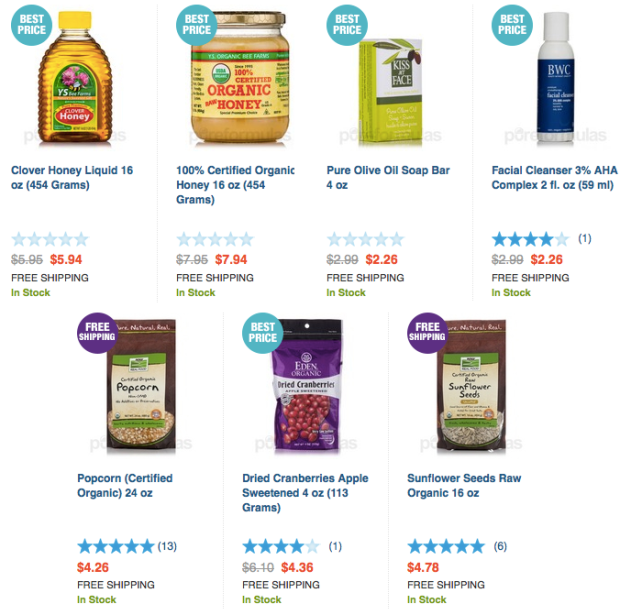Click the star rating for Popcorn with 13 reviews
This screenshot has height=615, width=620.
115,546
